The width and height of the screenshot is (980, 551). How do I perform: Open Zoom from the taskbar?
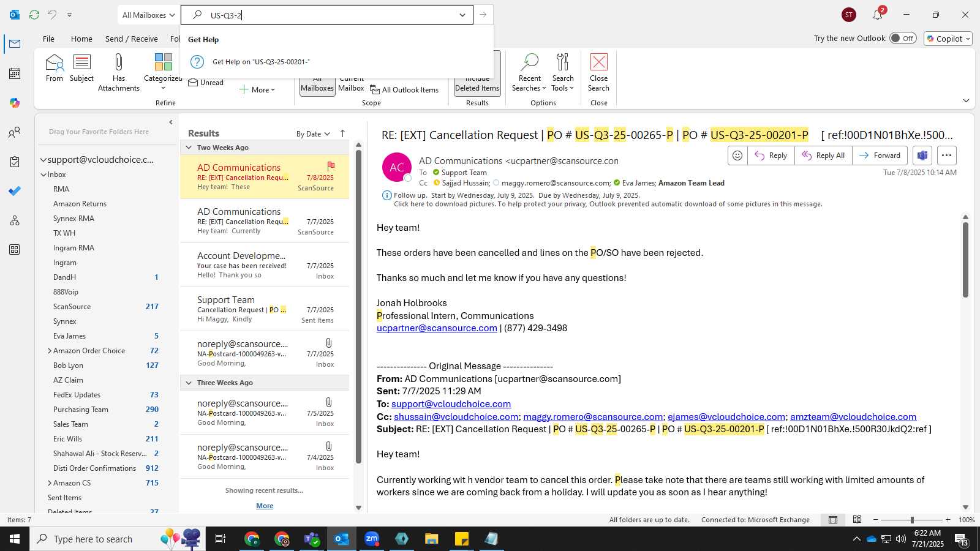372,539
